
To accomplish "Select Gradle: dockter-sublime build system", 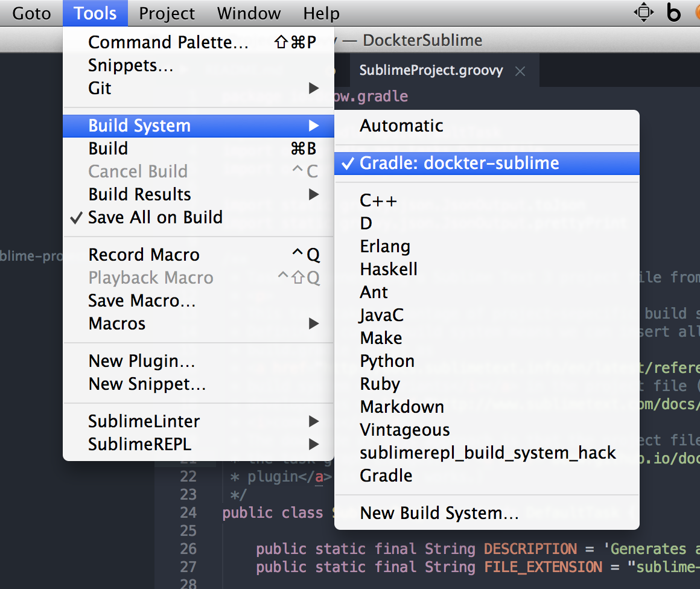I will tap(486, 163).
